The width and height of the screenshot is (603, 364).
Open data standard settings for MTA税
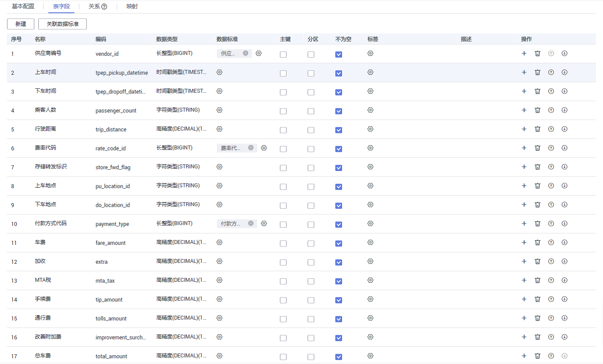pyautogui.click(x=220, y=280)
